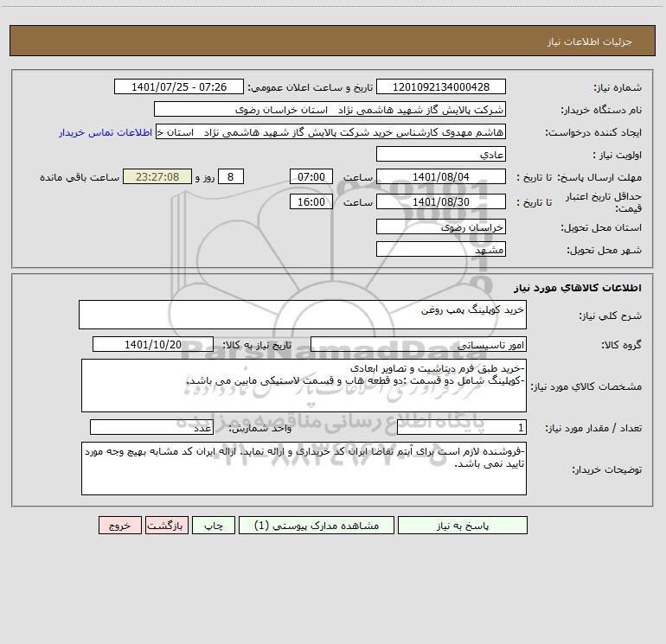Click the خروج exit button

coord(119,526)
